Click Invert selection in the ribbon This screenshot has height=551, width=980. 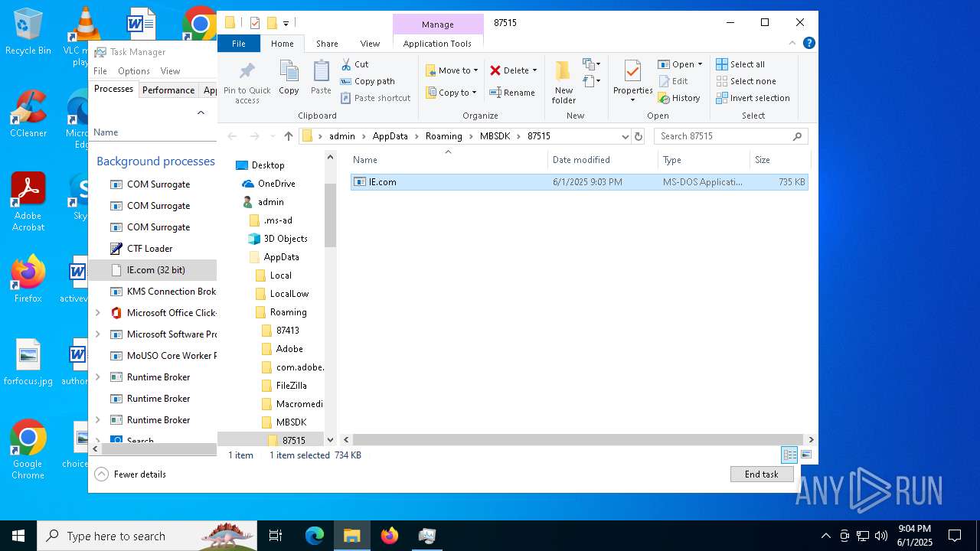tap(753, 98)
